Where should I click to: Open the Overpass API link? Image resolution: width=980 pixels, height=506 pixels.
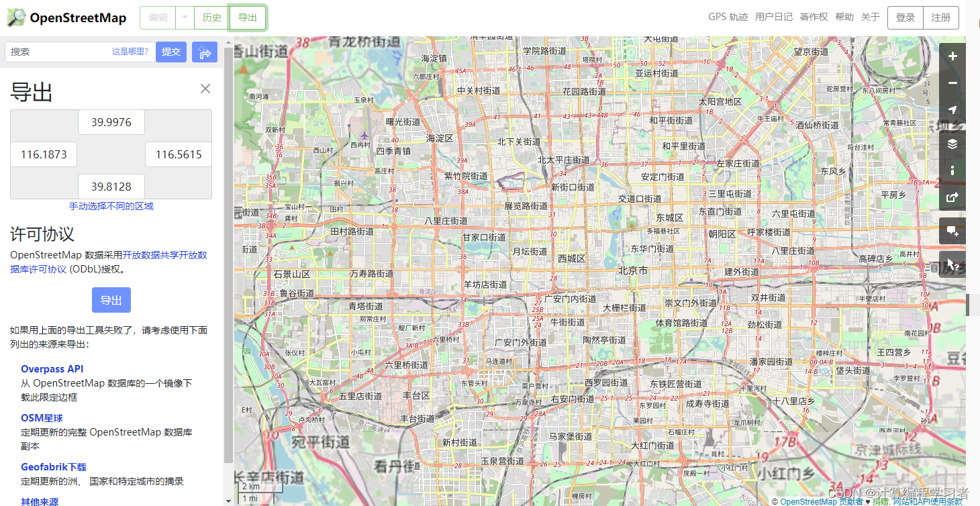[52, 368]
